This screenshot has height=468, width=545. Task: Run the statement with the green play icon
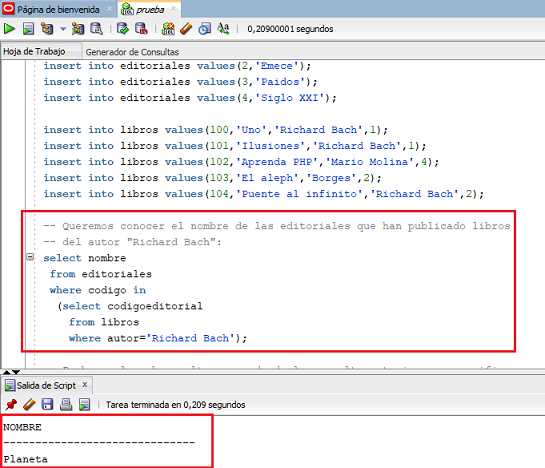click(9, 29)
